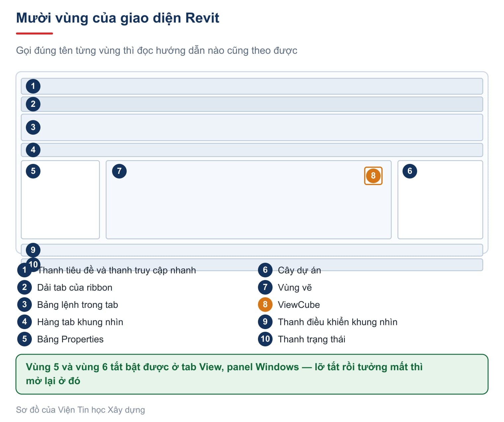Image resolution: width=504 pixels, height=422 pixels.
Task: Click legend badge beside Dải tab của ribbon
Action: click(24, 287)
